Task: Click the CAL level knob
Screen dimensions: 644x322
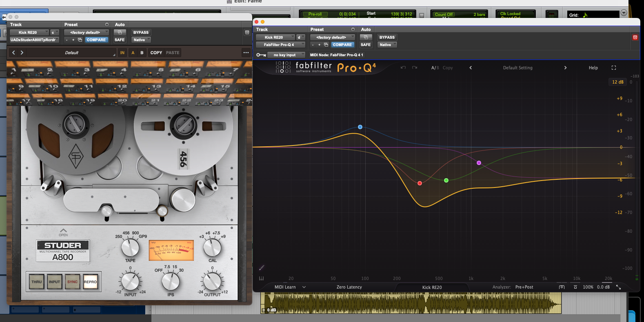Action: click(x=212, y=247)
